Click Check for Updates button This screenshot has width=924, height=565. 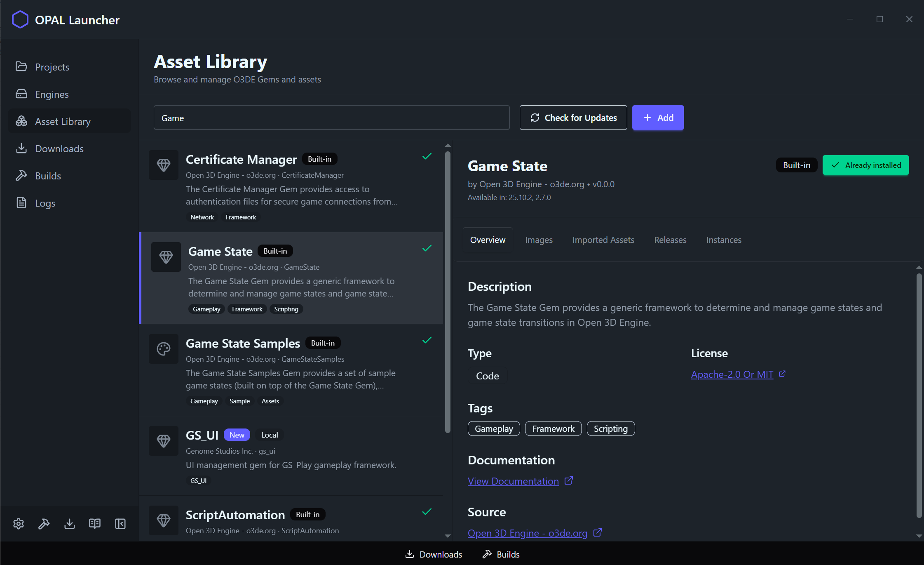pyautogui.click(x=573, y=118)
